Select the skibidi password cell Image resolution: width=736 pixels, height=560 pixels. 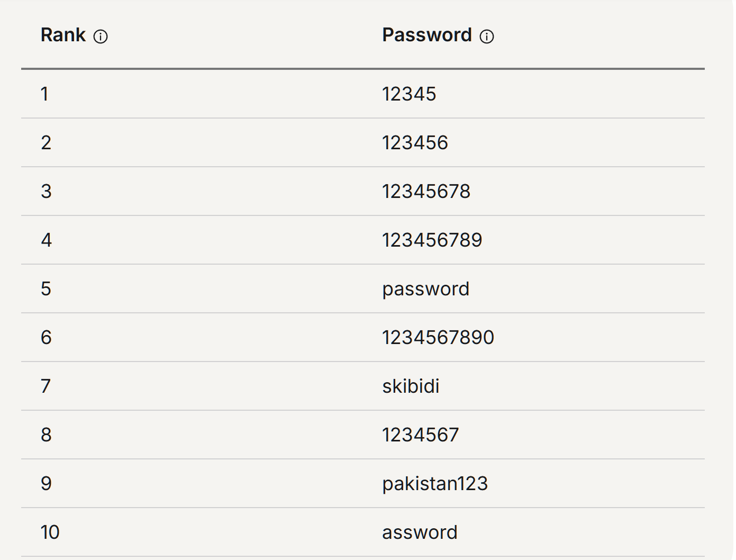coord(411,386)
